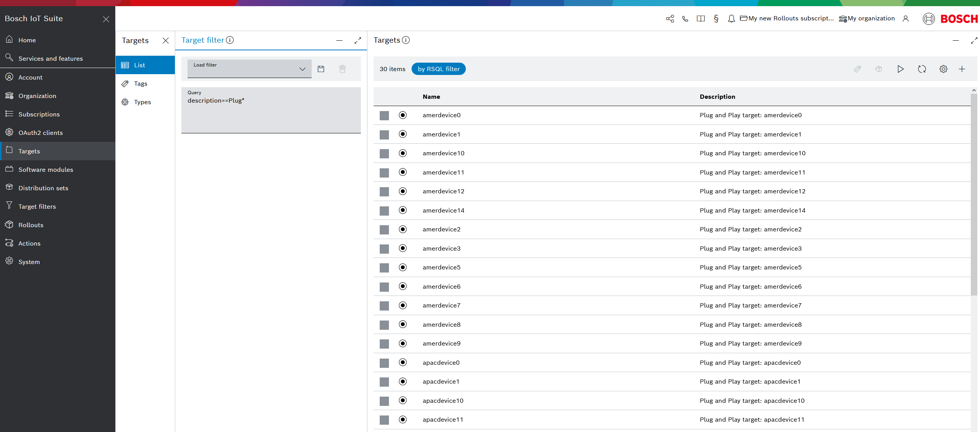Open My organization selector
Image resolution: width=980 pixels, height=432 pixels.
(x=867, y=18)
